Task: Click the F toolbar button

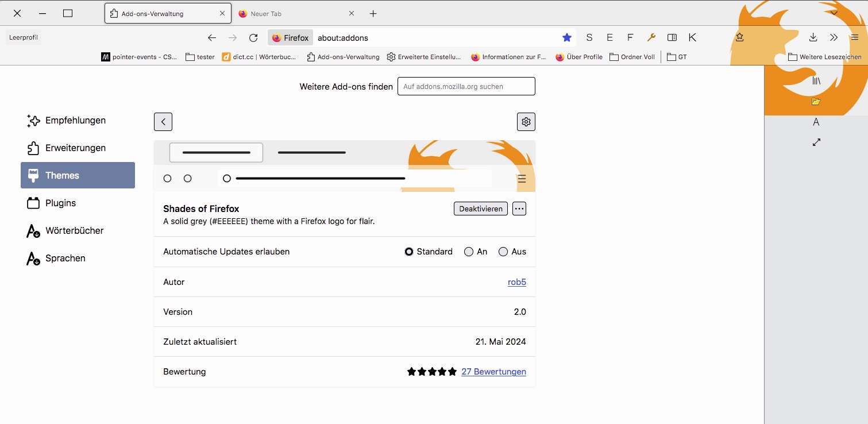Action: (630, 38)
